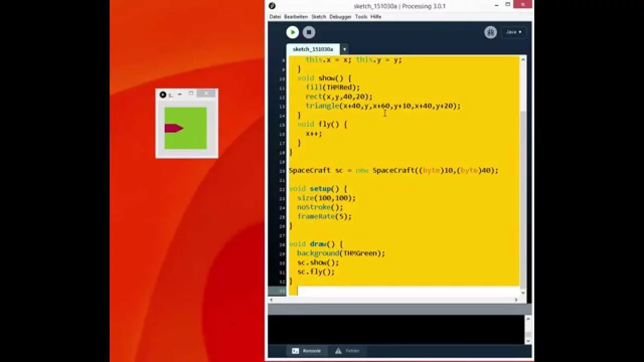Viewport: 644px width, 362px height.
Task: Minimize the Processing editor window
Action: [x=497, y=5]
